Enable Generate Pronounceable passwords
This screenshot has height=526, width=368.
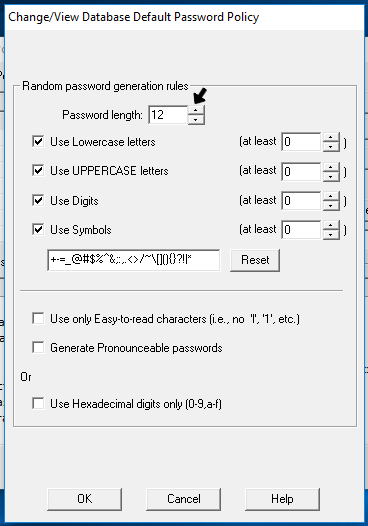(38, 348)
